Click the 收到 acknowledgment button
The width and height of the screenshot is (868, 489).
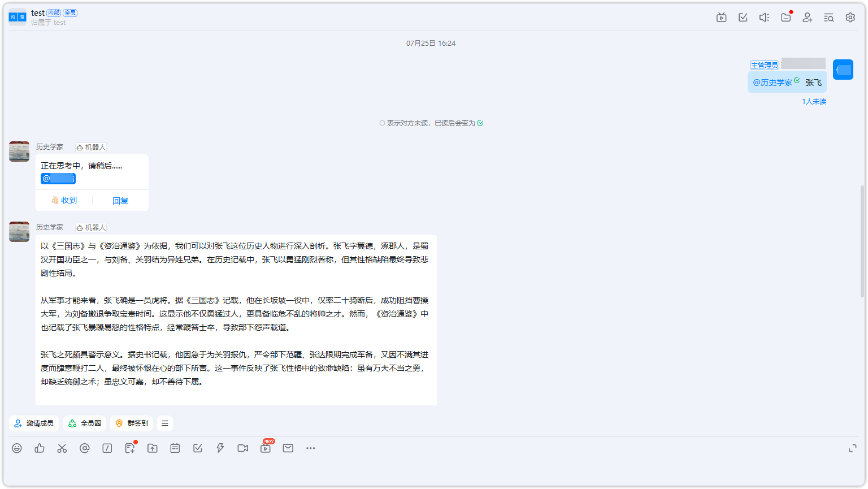(x=63, y=200)
